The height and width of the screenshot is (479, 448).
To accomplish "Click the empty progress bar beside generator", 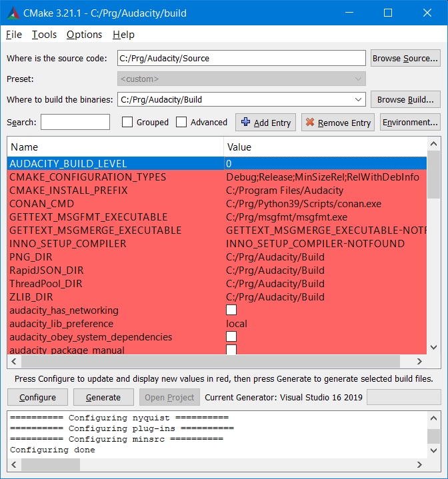I will click(404, 397).
